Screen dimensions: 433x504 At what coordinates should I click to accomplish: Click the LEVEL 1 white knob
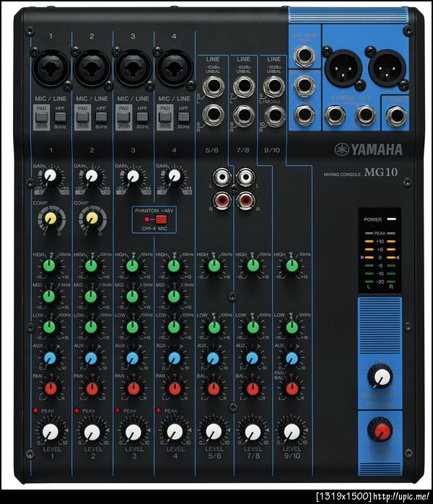pyautogui.click(x=51, y=431)
